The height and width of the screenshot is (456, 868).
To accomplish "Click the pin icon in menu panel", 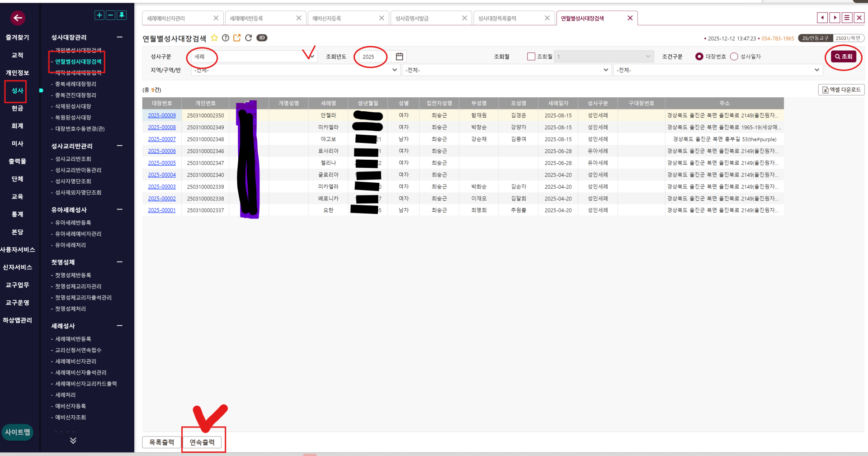I will (x=122, y=15).
